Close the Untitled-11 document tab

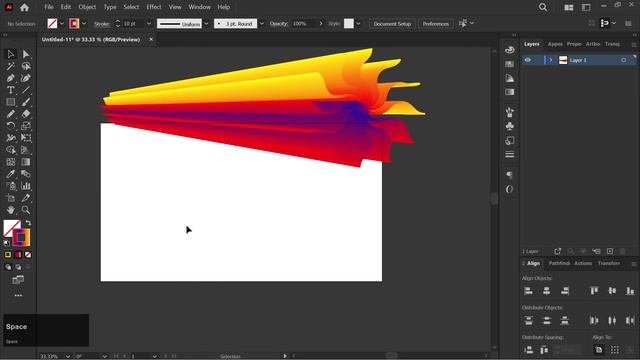[151, 39]
